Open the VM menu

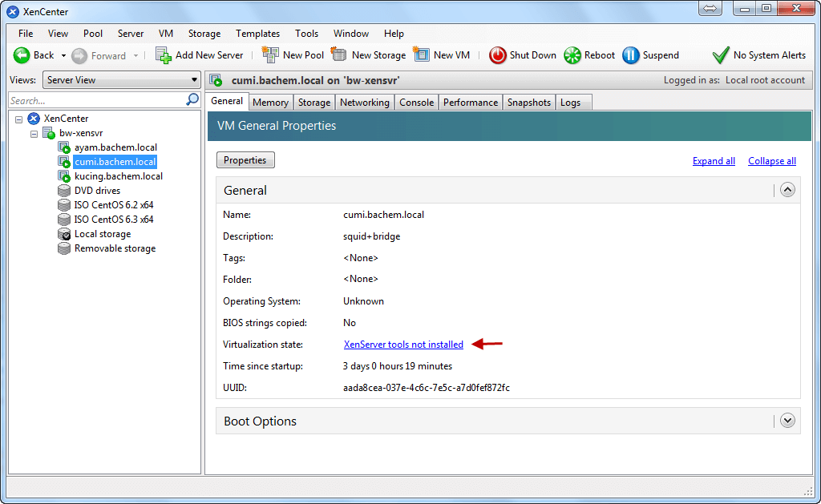(x=166, y=34)
